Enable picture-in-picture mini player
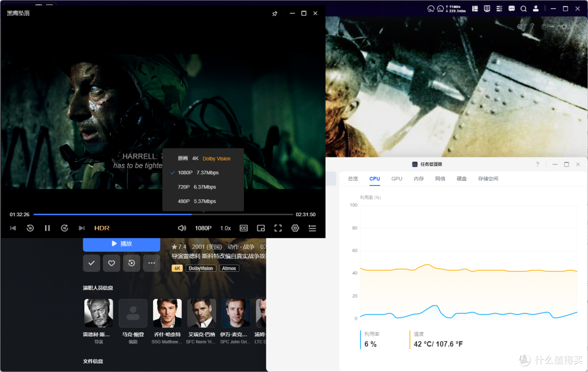 coord(261,228)
